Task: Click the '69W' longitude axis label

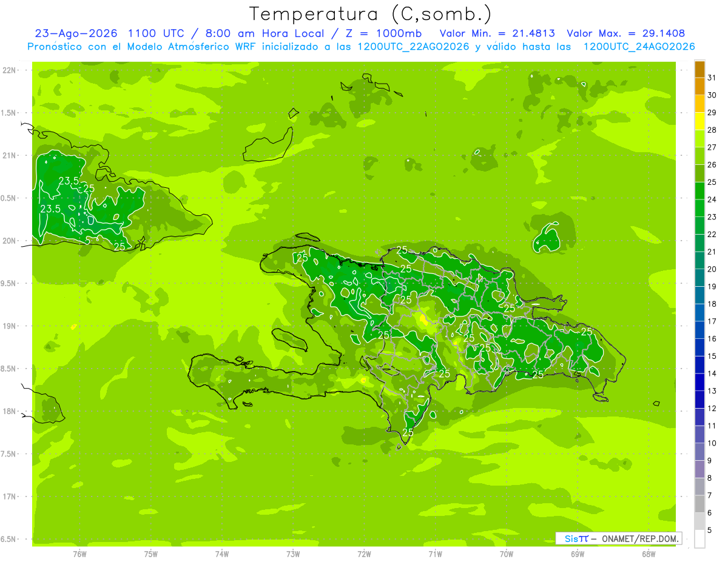Action: pos(578,554)
